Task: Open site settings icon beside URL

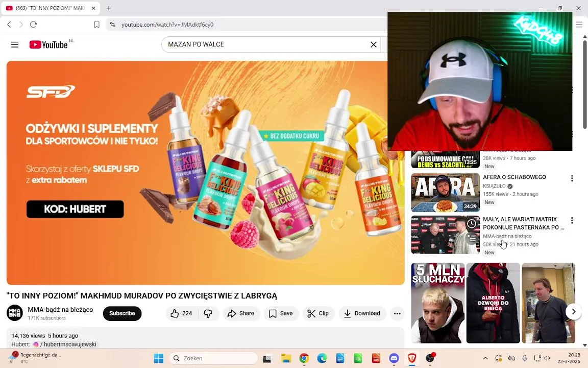Action: click(112, 25)
